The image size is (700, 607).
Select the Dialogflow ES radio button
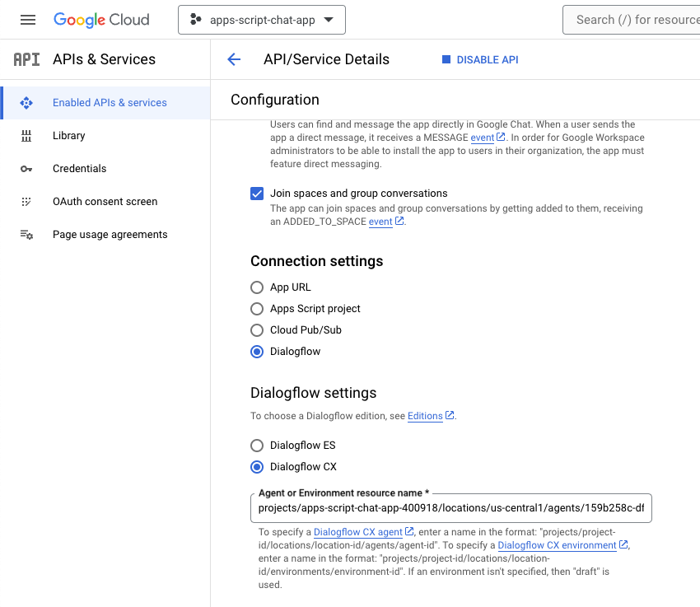(256, 445)
